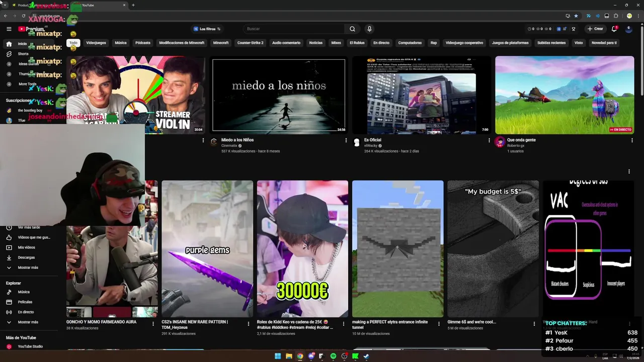Open options menu for Miedo a los Niños
This screenshot has height=362, width=644.
point(346,140)
